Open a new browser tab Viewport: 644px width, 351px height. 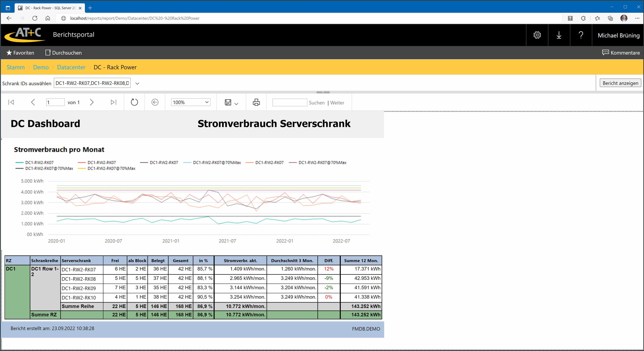coord(90,8)
